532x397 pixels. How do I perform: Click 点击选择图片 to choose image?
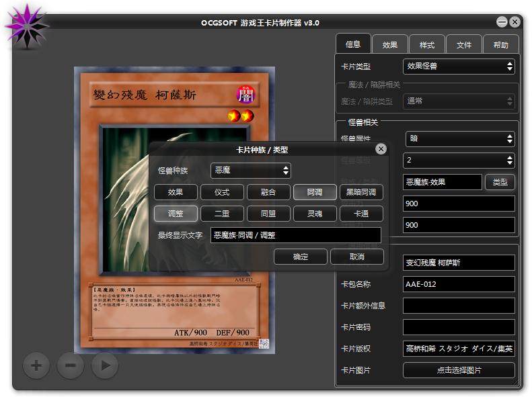pos(459,370)
